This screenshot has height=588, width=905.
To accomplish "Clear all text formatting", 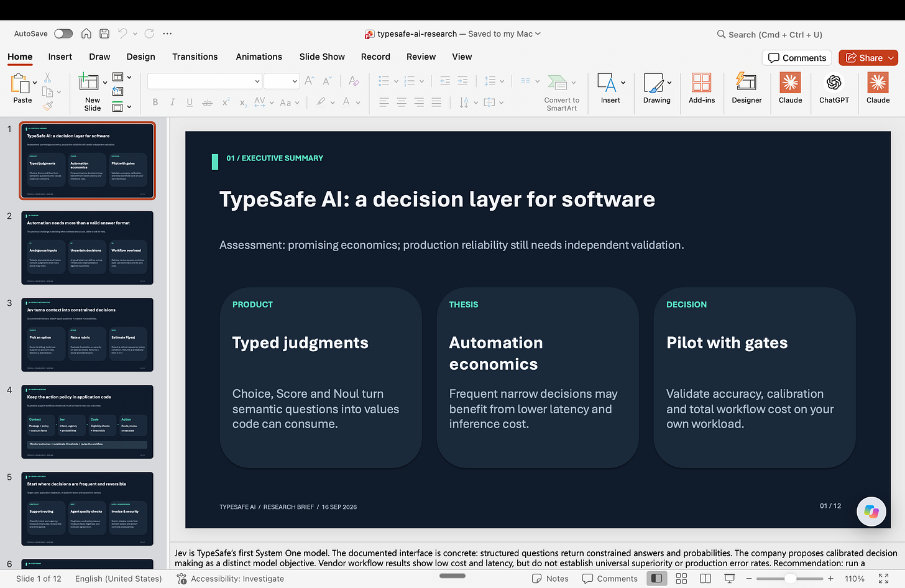I will click(354, 81).
